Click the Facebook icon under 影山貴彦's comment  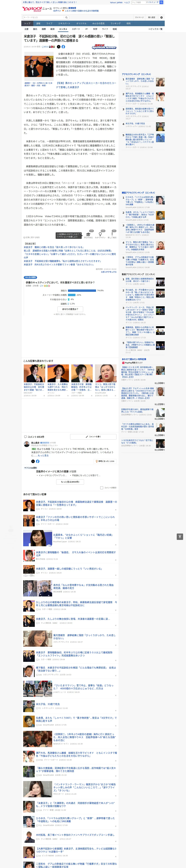click(x=38, y=461)
